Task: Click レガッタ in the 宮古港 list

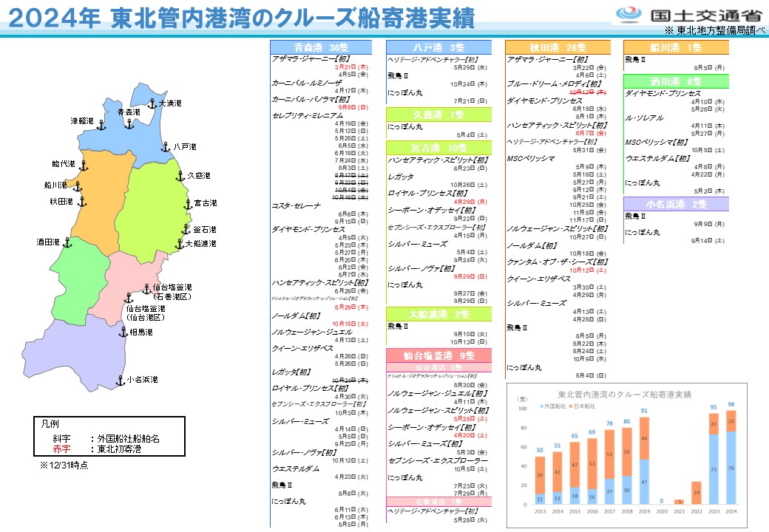Action: click(x=401, y=177)
